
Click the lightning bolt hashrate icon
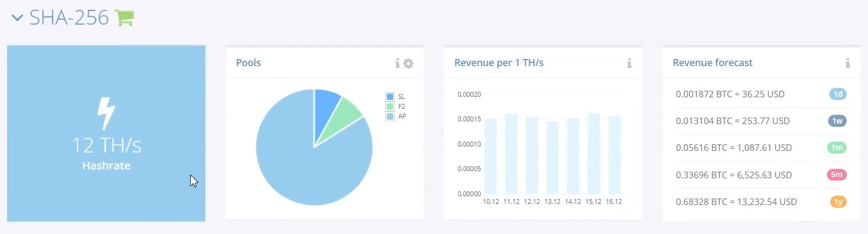(106, 113)
